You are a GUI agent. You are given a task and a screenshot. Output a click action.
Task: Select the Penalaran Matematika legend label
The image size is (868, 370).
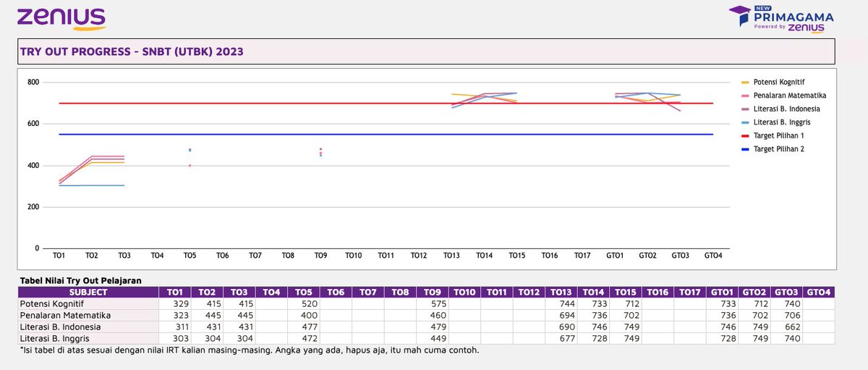pos(791,95)
